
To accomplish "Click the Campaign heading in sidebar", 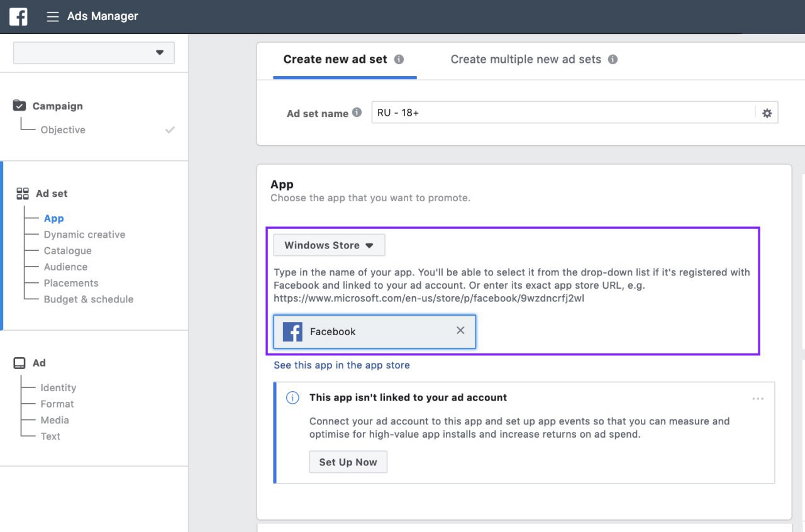I will 57,106.
